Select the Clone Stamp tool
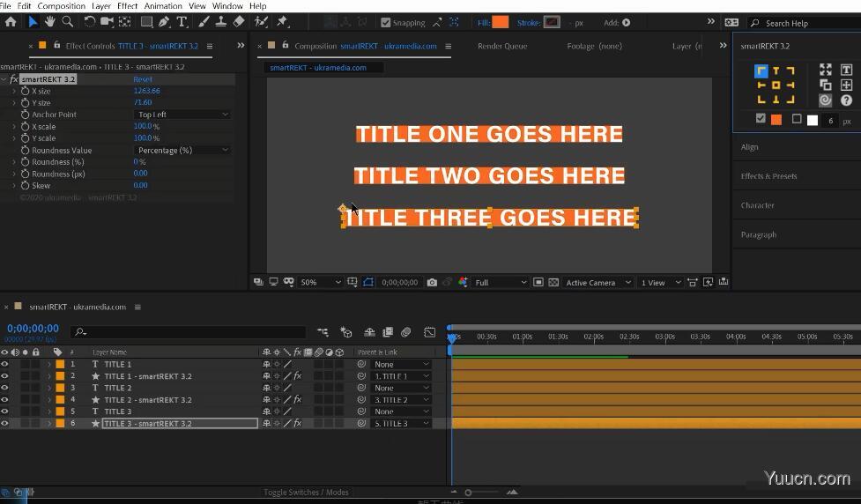This screenshot has height=504, width=861. (220, 22)
